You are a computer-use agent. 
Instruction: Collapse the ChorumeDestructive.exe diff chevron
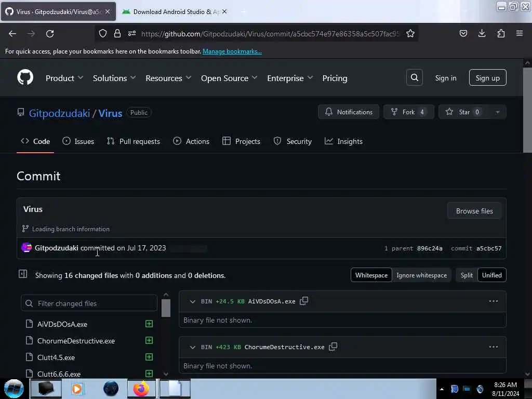[192, 347]
